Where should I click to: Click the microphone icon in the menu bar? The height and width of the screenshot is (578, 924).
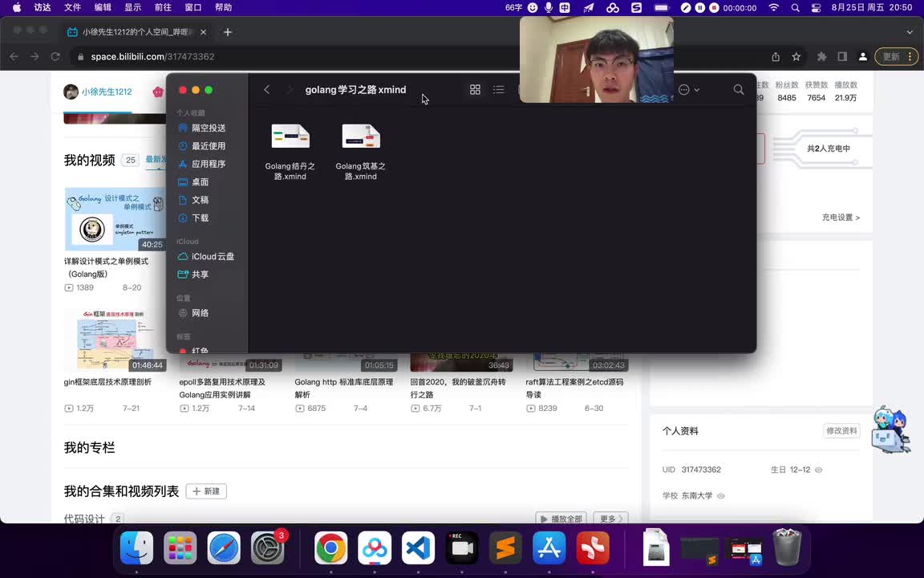point(549,8)
